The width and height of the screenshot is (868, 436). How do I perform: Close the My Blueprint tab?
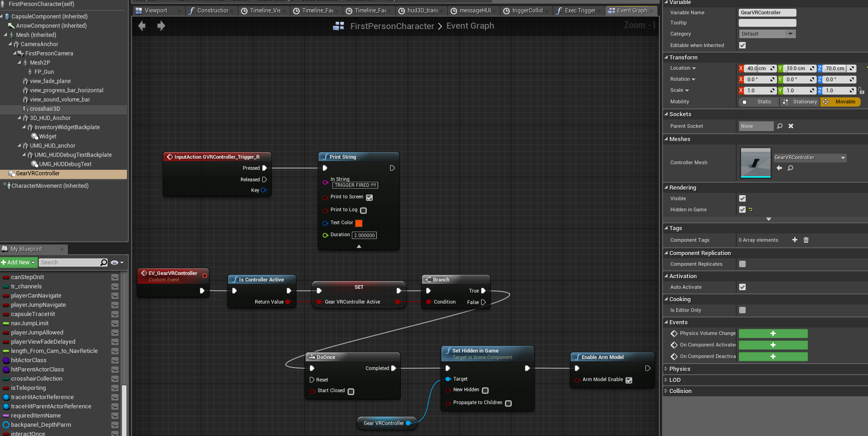pos(62,249)
